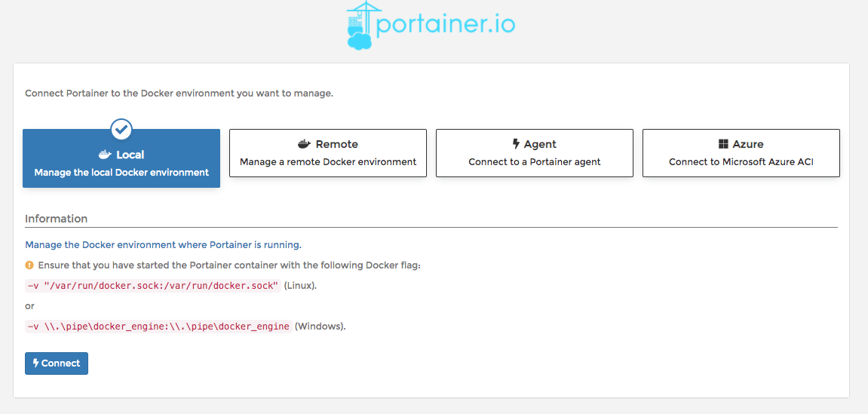Click the lightning bolt icon beside Agent

[x=516, y=145]
